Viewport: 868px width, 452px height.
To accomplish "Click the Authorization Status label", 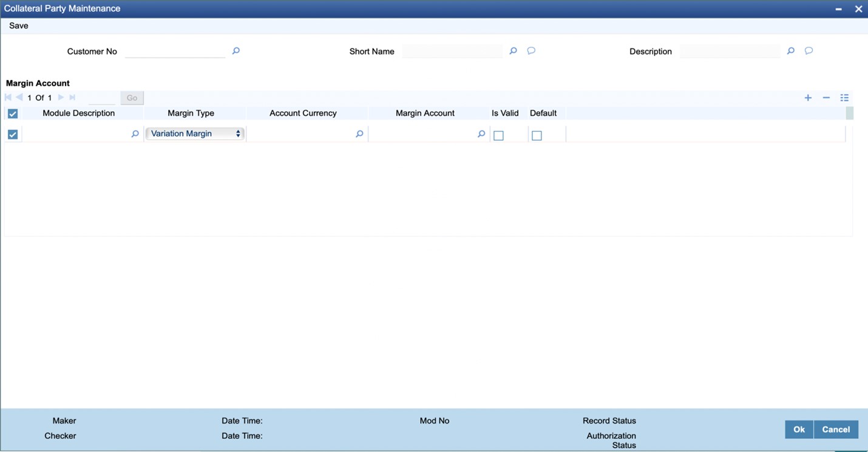I will coord(611,440).
